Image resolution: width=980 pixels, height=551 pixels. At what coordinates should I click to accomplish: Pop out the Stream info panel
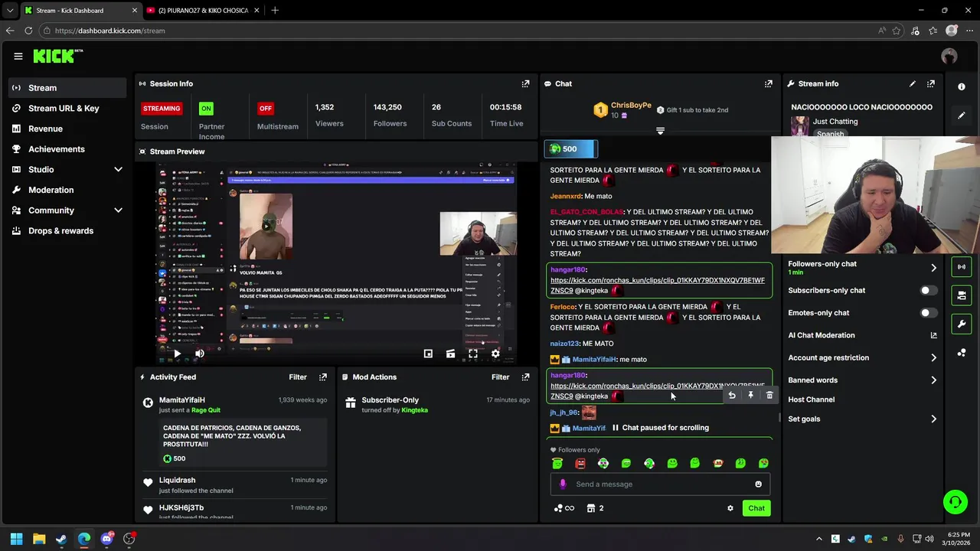(x=931, y=83)
